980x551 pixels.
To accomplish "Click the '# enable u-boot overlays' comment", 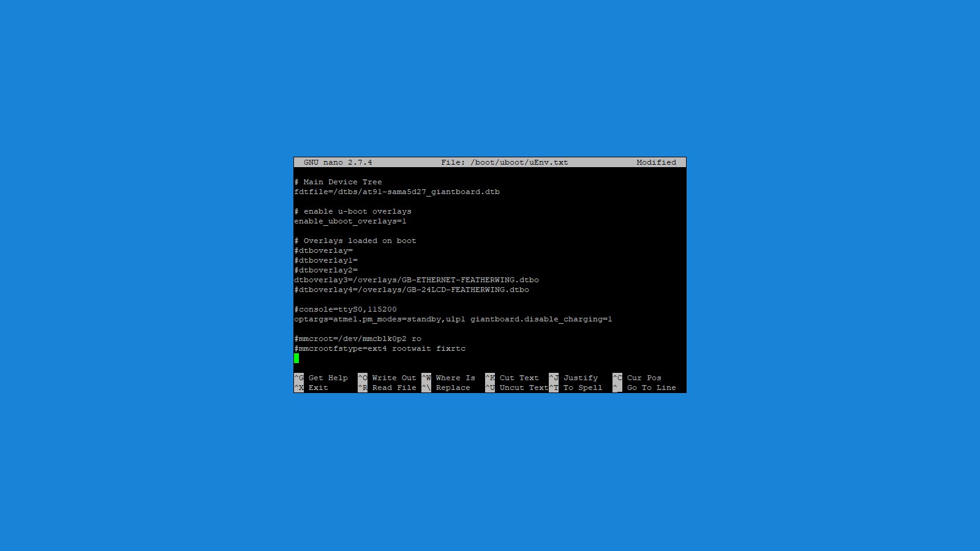I will point(353,211).
